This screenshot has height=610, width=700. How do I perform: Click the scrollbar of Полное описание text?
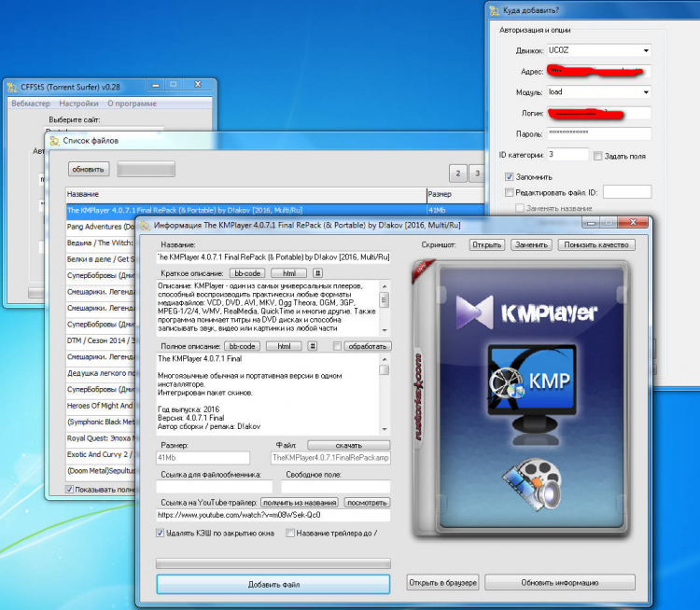click(x=385, y=394)
